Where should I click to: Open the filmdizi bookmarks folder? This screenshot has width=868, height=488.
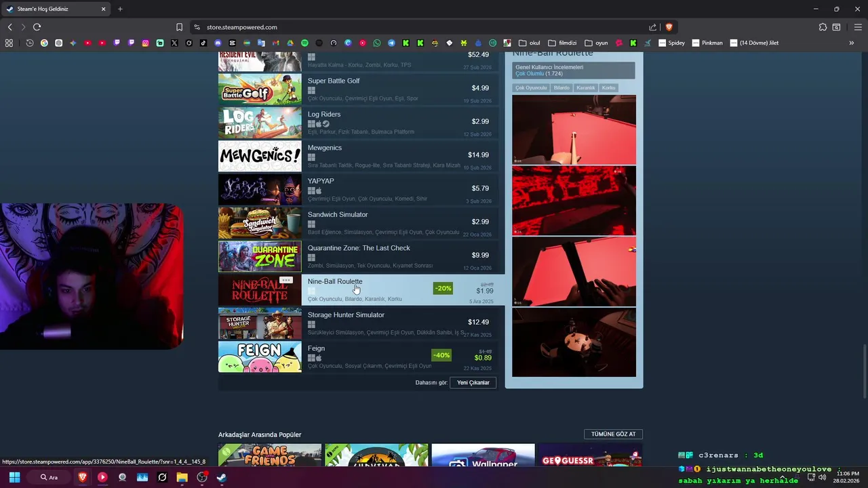point(563,43)
